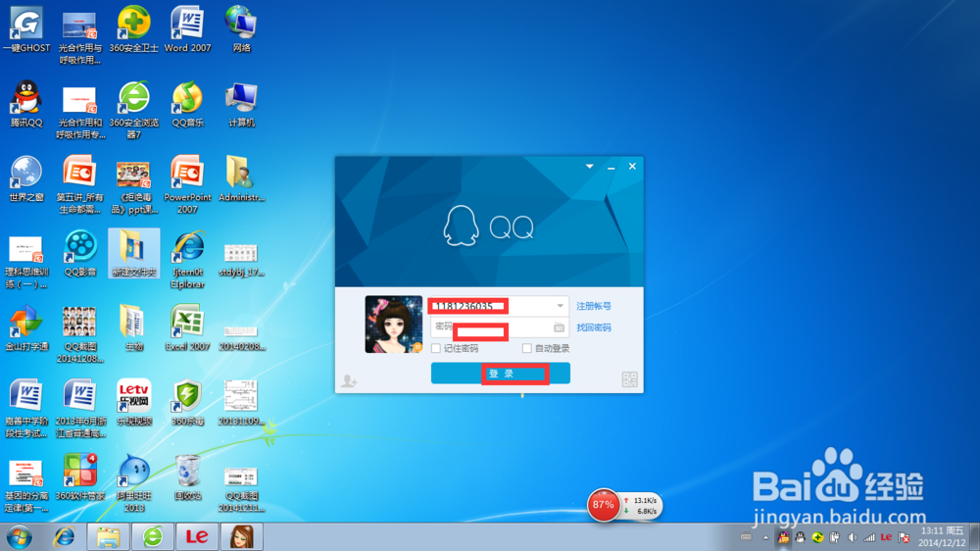Open the 注册帐号 register account link
Viewport: 980px width, 551px height.
594,306
